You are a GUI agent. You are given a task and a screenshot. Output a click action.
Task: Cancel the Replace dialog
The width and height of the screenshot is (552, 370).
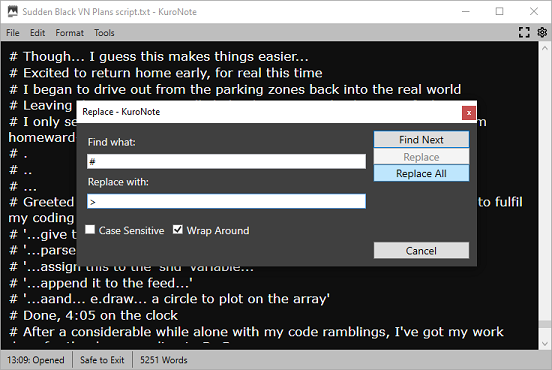pos(421,250)
